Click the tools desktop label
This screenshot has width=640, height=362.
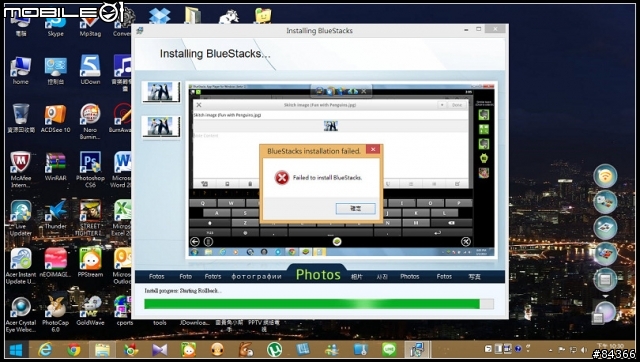tap(160, 322)
